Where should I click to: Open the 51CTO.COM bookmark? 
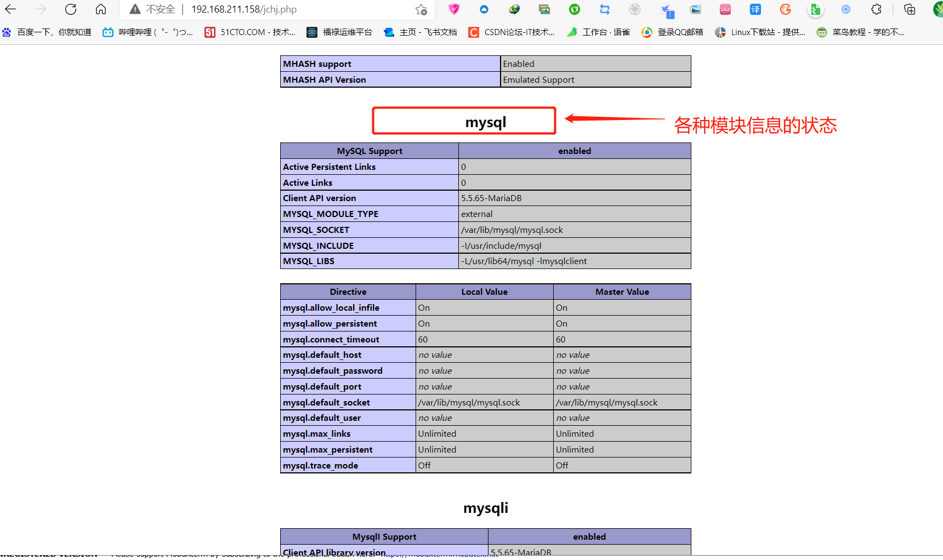[250, 32]
